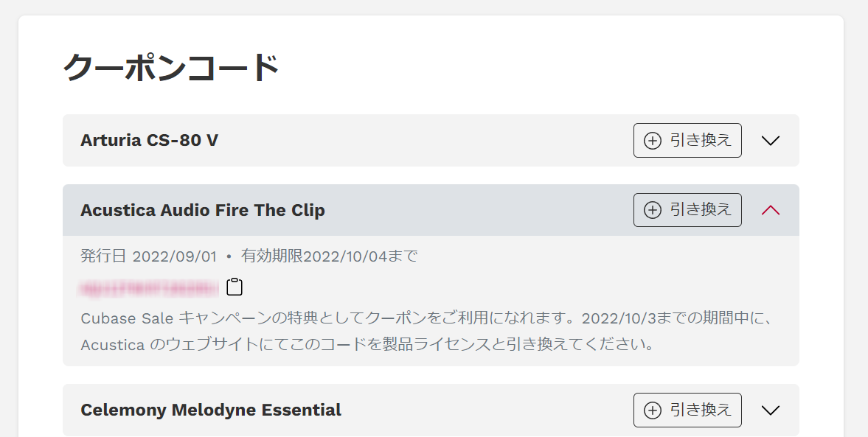Image resolution: width=868 pixels, height=437 pixels.
Task: Click the 引き換え label text in the Acustica row
Action: [701, 209]
